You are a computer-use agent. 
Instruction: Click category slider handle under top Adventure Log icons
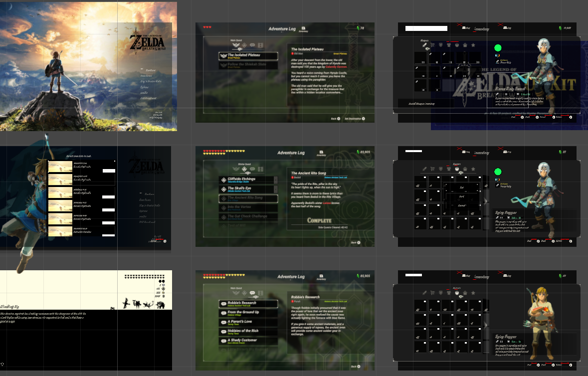(x=240, y=49)
